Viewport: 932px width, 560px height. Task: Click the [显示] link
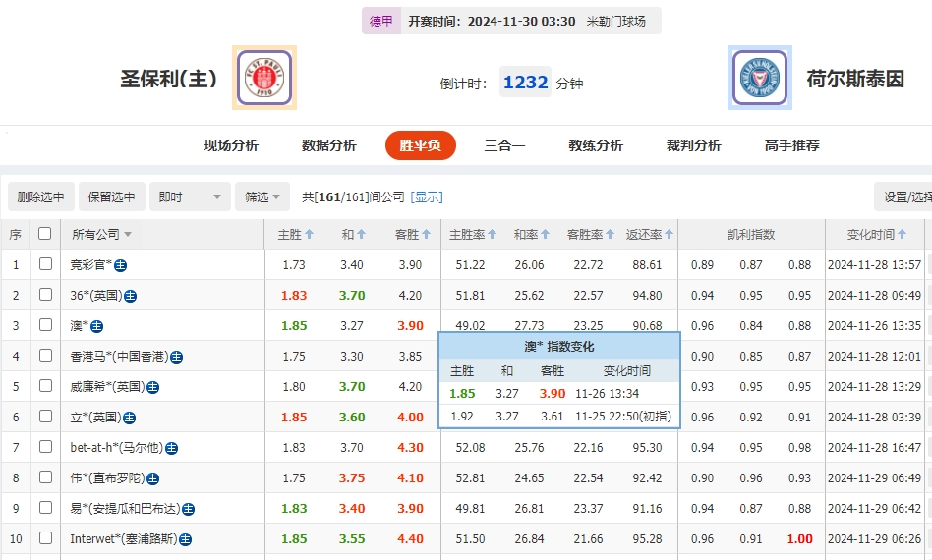click(427, 197)
